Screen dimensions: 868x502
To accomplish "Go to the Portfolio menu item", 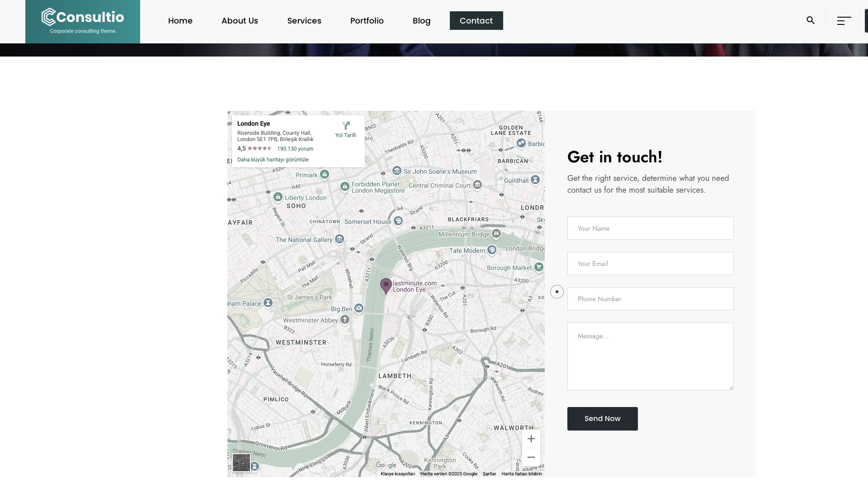I will pyautogui.click(x=367, y=21).
